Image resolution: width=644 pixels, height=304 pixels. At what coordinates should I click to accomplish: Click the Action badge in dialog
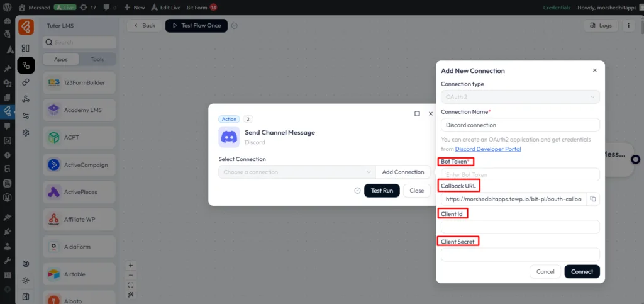pyautogui.click(x=229, y=119)
